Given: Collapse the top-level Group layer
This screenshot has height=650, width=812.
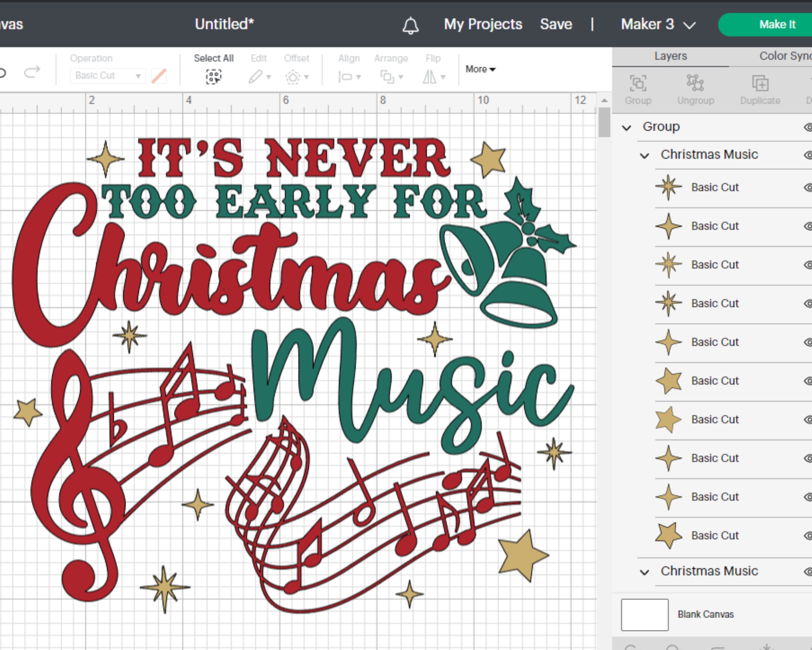Looking at the screenshot, I should click(x=626, y=128).
